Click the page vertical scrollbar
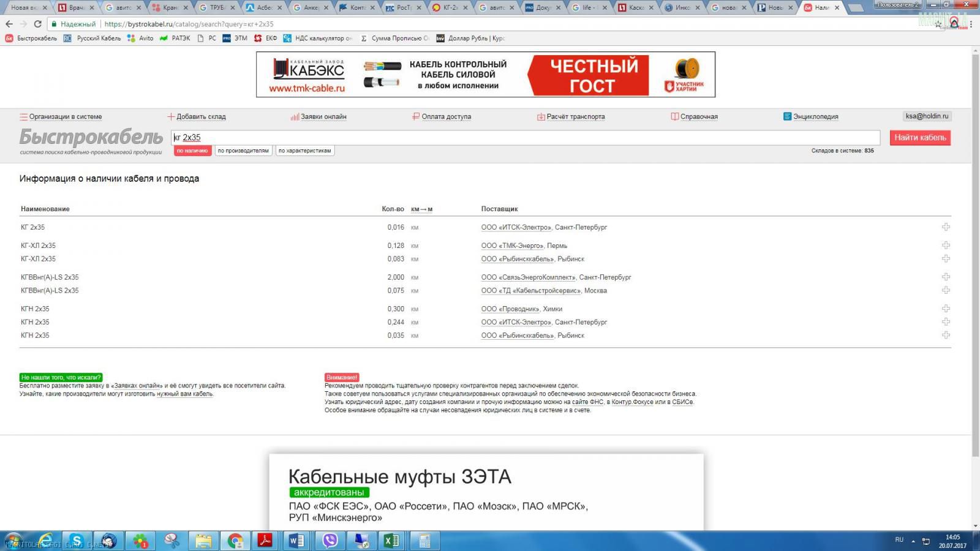The width and height of the screenshot is (980, 551). (975, 245)
